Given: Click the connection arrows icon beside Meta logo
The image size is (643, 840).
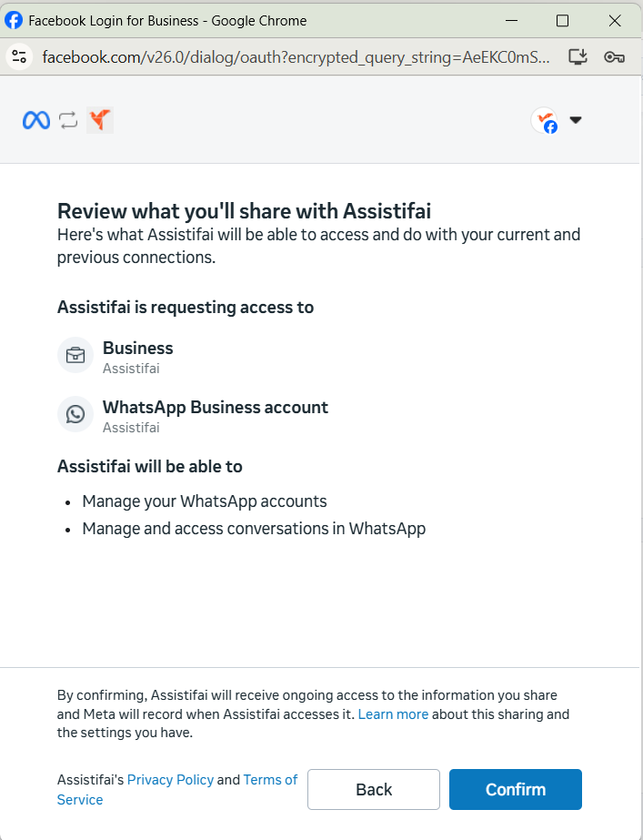Looking at the screenshot, I should point(68,120).
